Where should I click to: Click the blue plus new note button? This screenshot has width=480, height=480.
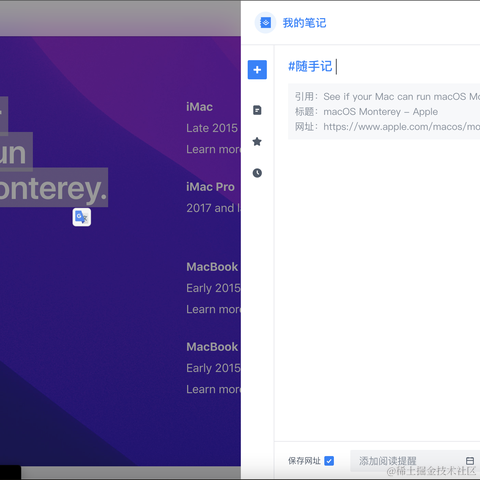[x=257, y=70]
